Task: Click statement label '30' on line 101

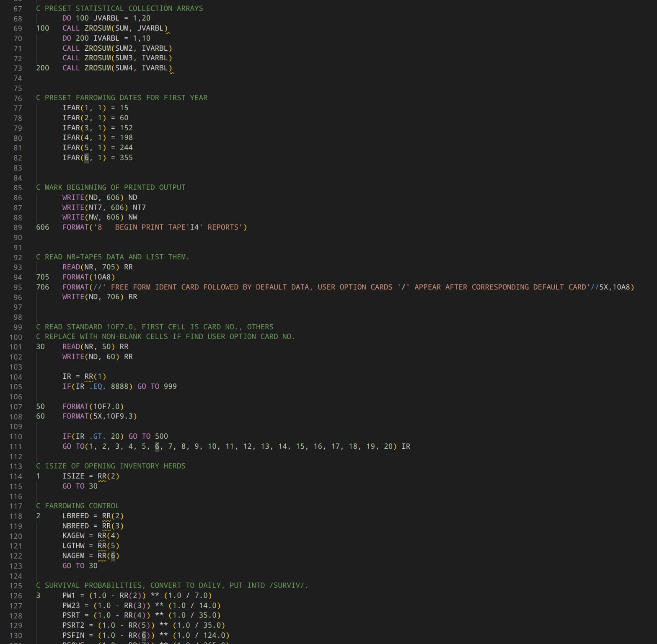Action: [x=40, y=347]
